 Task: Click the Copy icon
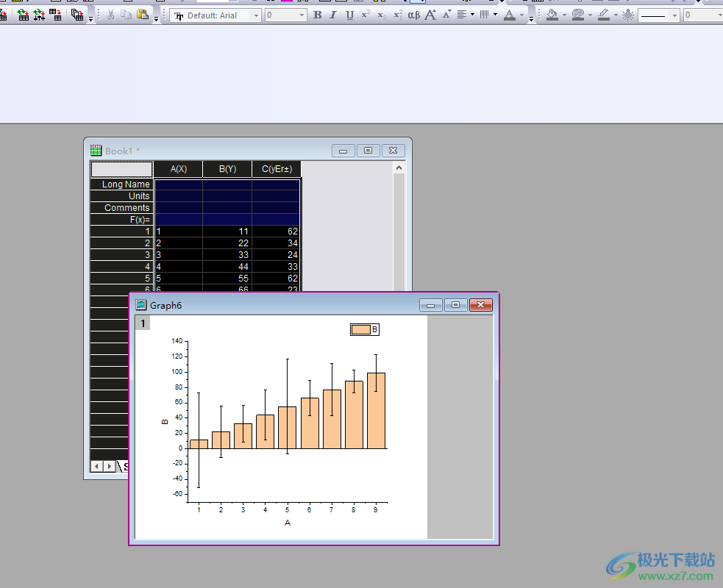(126, 15)
